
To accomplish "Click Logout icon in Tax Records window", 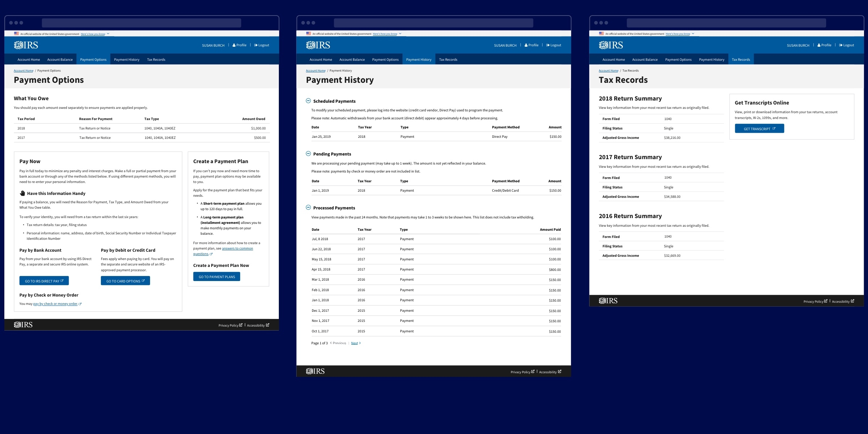I will click(841, 45).
